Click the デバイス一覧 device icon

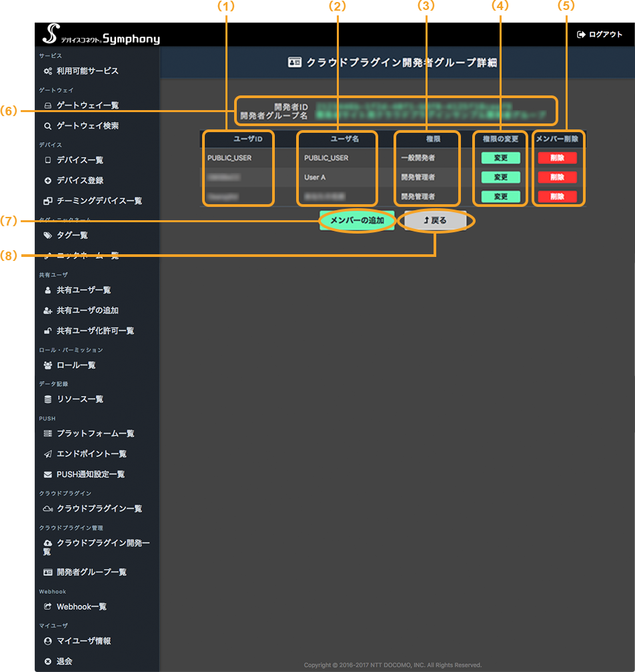click(48, 160)
